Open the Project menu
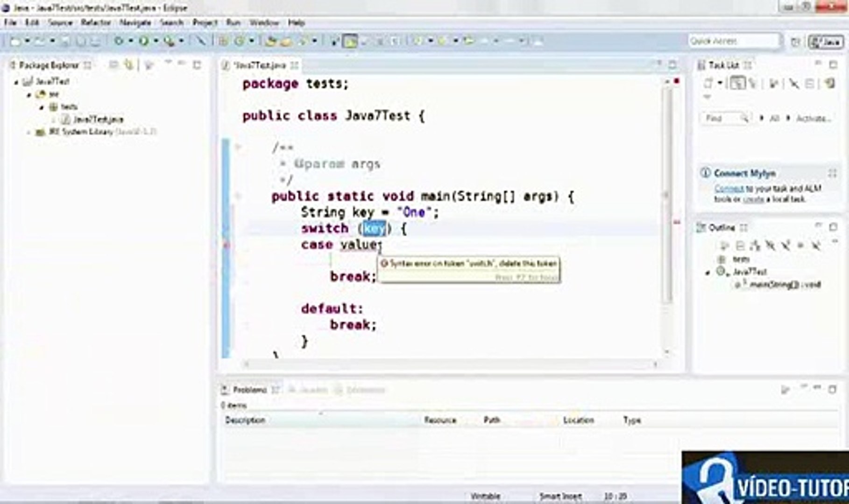Screen dimensions: 849x504 point(205,22)
